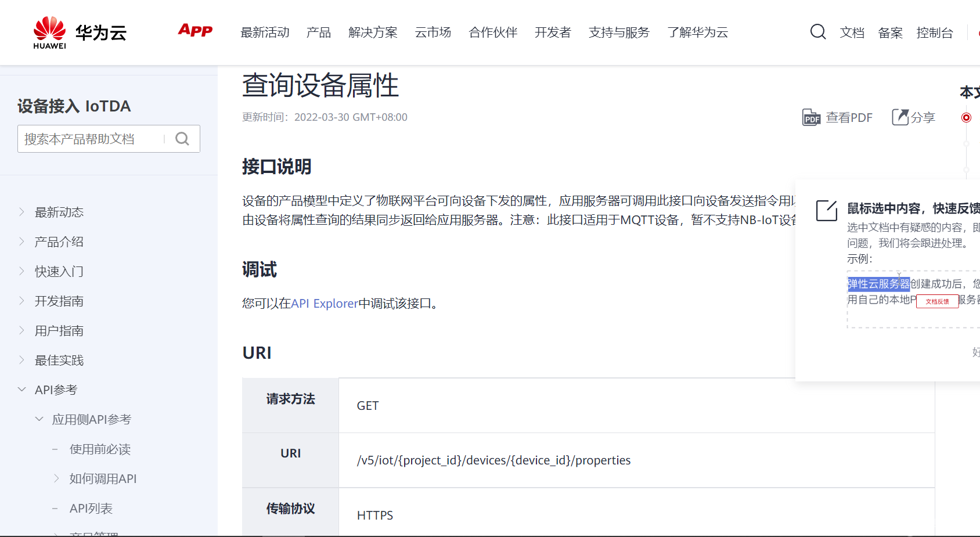Click the 查询设备属性 page title
Viewport: 980px width, 537px height.
pyautogui.click(x=320, y=85)
